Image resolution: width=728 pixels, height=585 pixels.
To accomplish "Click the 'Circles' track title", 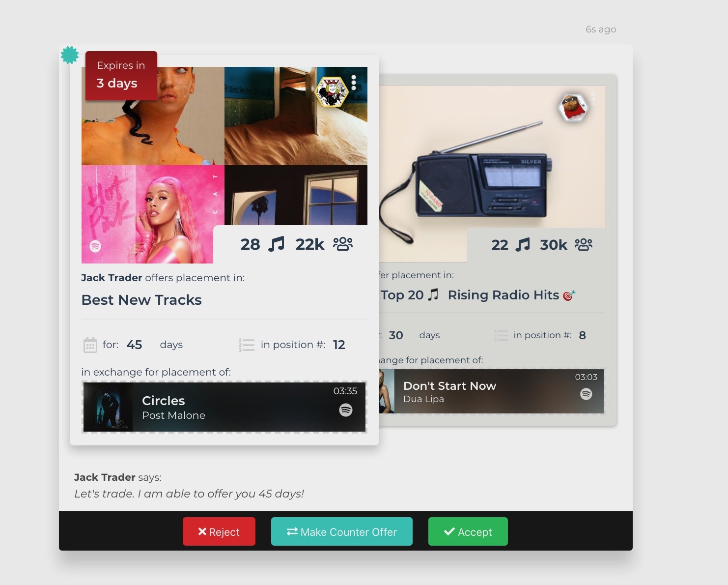I will pos(164,401).
